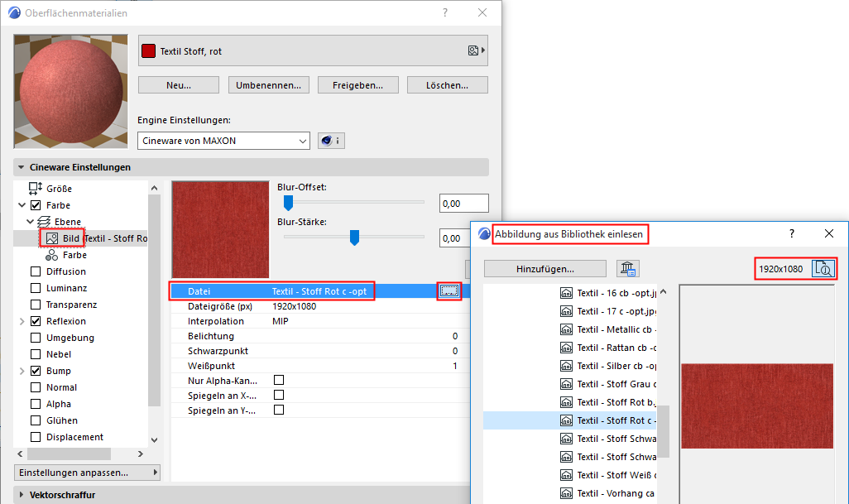The image size is (849, 504).
Task: Click file icon of Textil - 16 cb
Action: (x=566, y=293)
